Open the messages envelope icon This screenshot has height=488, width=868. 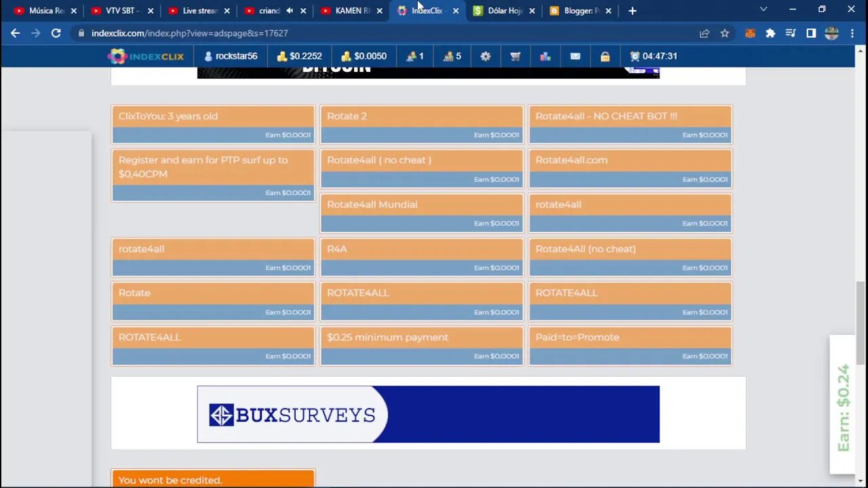(x=575, y=56)
